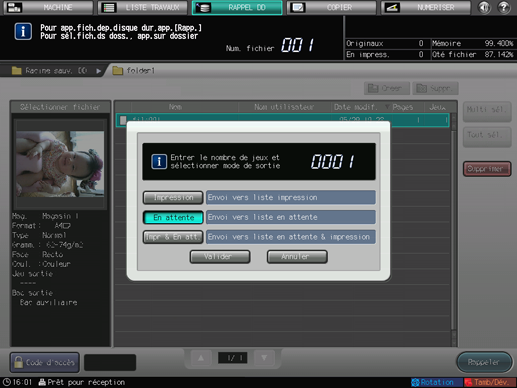Click the Code d'accès lock button
Image resolution: width=517 pixels, height=388 pixels.
[45, 362]
